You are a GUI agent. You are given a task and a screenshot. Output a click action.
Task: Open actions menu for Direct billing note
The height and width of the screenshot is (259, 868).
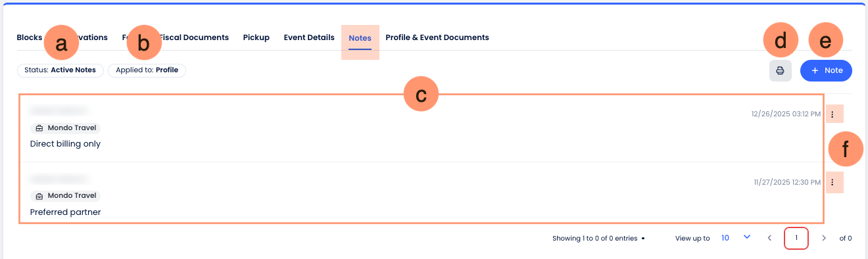[x=832, y=114]
